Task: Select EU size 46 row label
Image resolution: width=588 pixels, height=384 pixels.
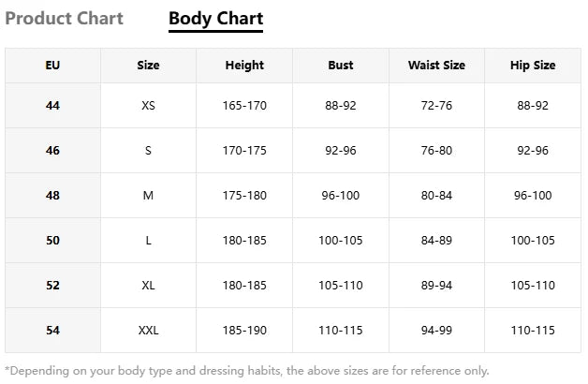Action: [x=52, y=151]
